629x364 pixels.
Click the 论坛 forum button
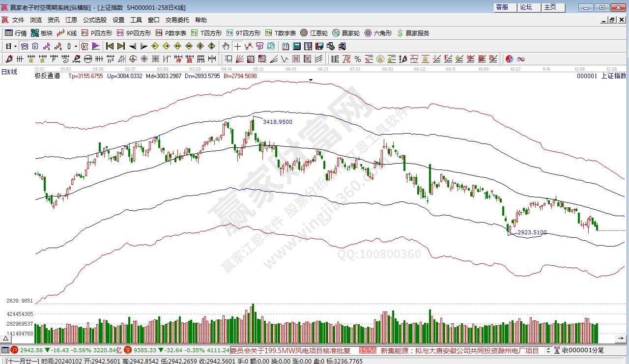526,7
